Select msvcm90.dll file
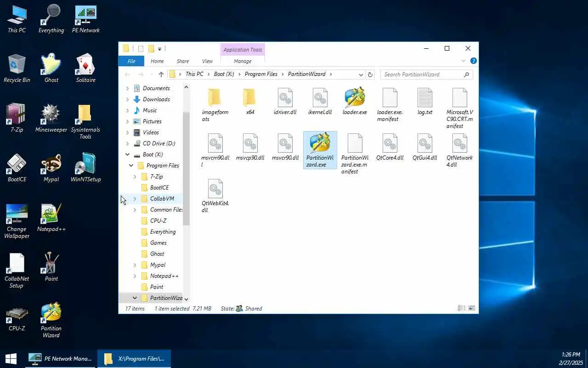 click(x=215, y=150)
